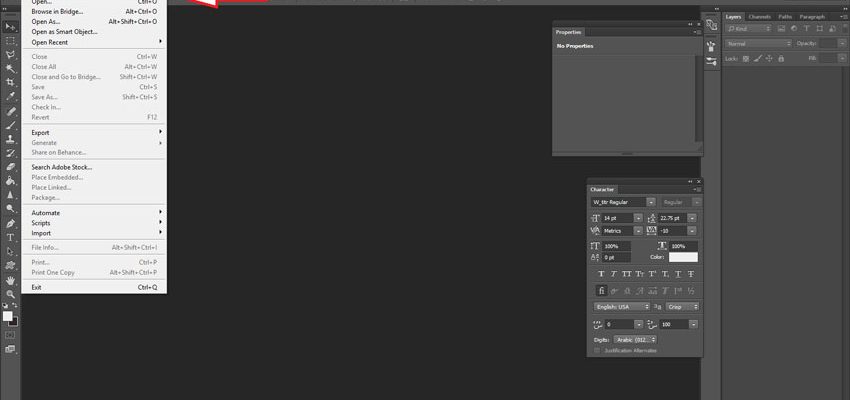Select the Crop tool
The image size is (850, 400).
coord(10,82)
